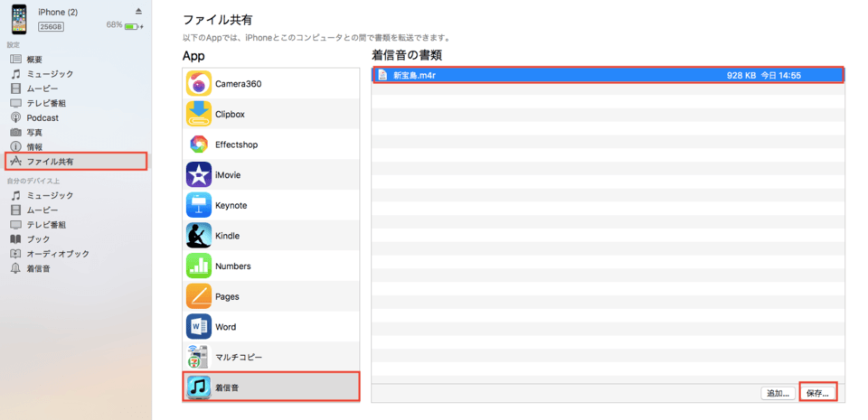
Task: Click the 928 KB file size
Action: (x=741, y=75)
